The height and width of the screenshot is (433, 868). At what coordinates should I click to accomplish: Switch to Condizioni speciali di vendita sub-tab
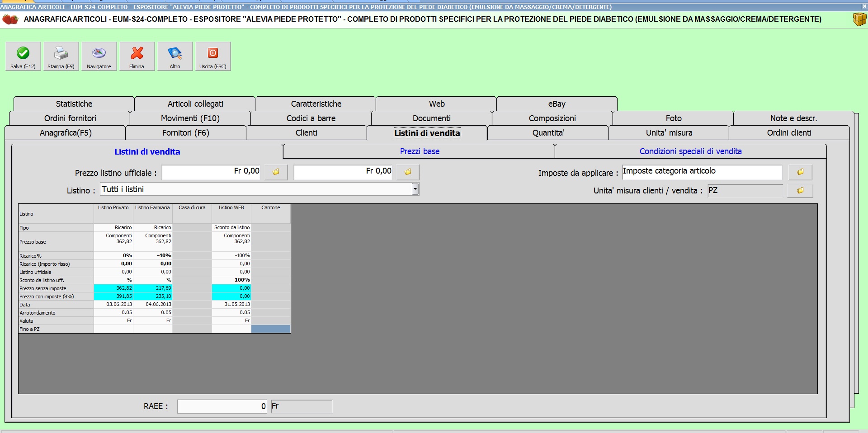click(x=691, y=151)
